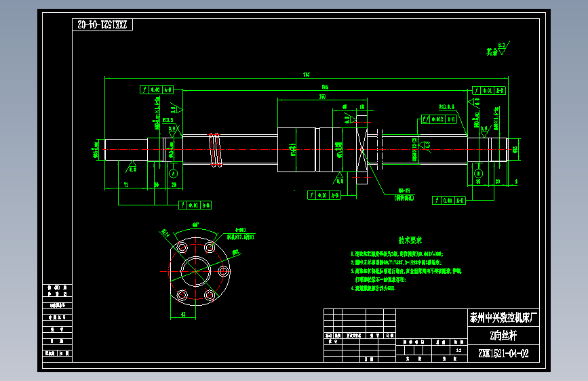
Task: Click the manufacturer name 泰州中兴数控机床厂 in title block
Action: (x=503, y=318)
